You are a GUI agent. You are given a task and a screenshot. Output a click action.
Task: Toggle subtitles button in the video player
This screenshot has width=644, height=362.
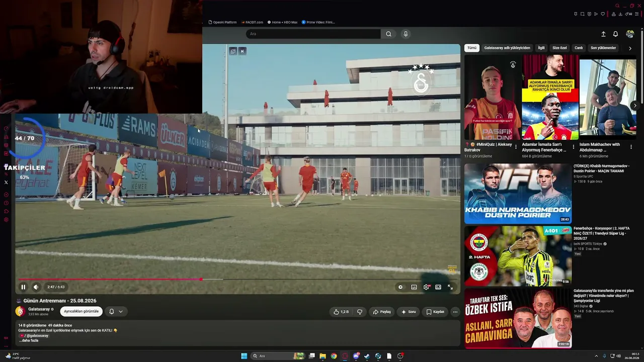click(x=414, y=287)
